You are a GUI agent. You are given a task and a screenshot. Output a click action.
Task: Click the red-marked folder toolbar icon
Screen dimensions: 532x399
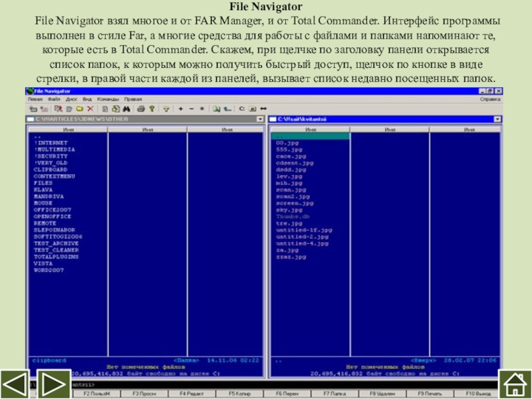click(44, 109)
